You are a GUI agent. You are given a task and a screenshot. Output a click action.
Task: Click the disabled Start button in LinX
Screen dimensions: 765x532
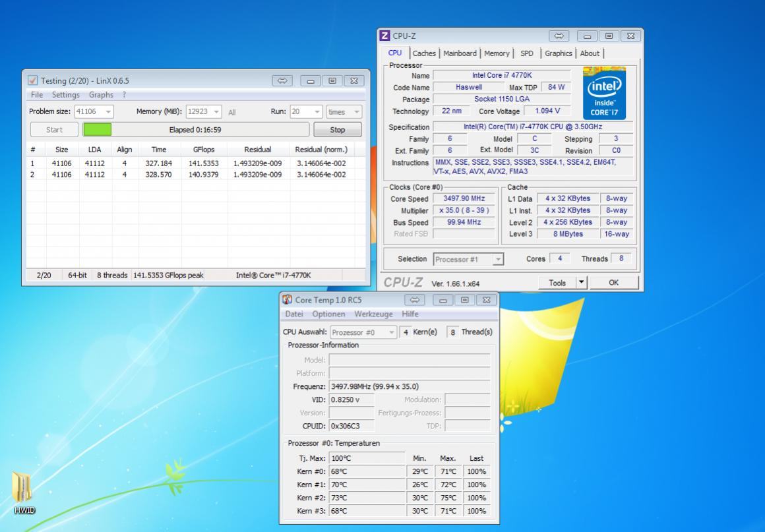point(54,130)
